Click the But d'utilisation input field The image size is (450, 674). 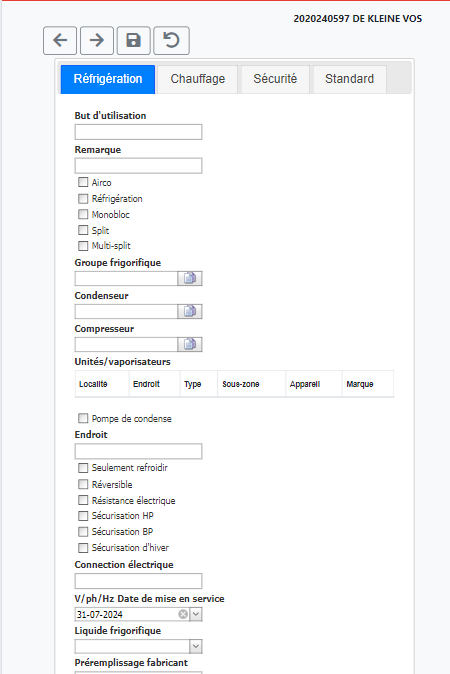click(138, 132)
